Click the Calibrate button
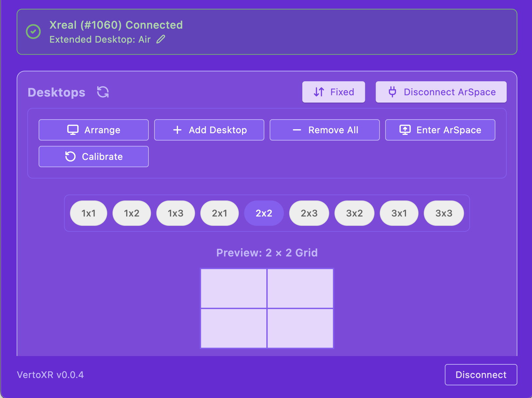Viewport: 532px width, 398px height. tap(94, 157)
